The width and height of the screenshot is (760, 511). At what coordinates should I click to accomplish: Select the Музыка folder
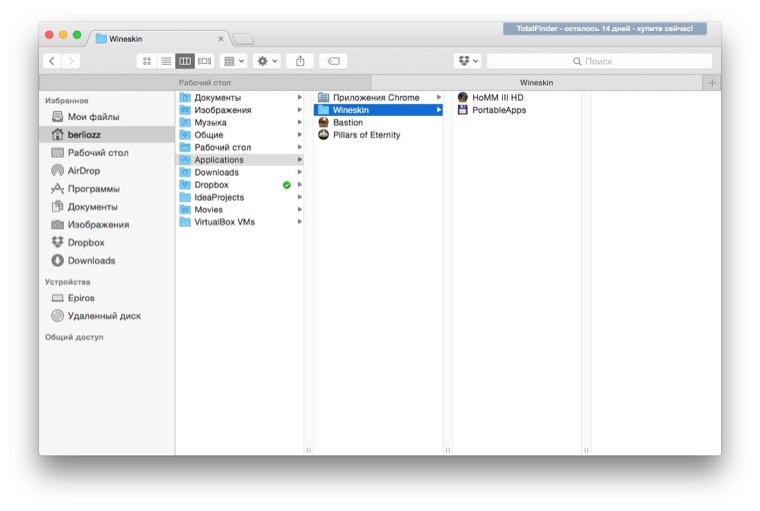click(x=240, y=123)
